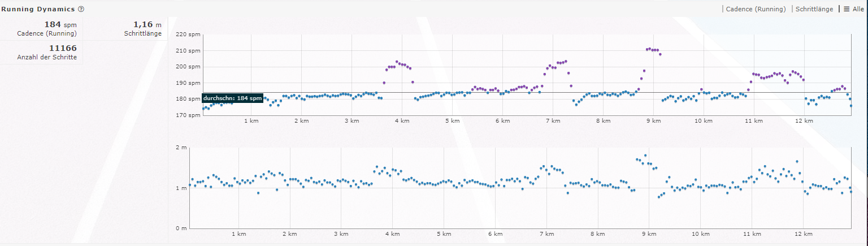The height and width of the screenshot is (246, 868).
Task: Click the 210 spm label on cadence axis
Action: tap(189, 51)
